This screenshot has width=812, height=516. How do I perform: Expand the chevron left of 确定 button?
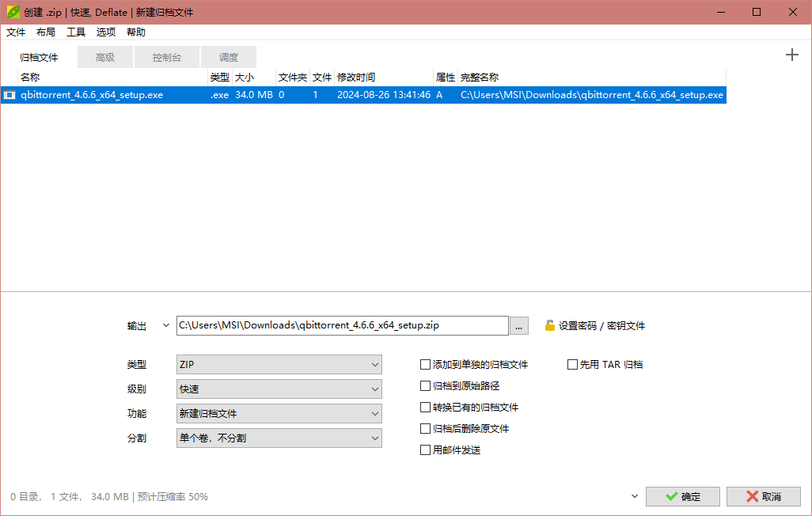pos(635,496)
